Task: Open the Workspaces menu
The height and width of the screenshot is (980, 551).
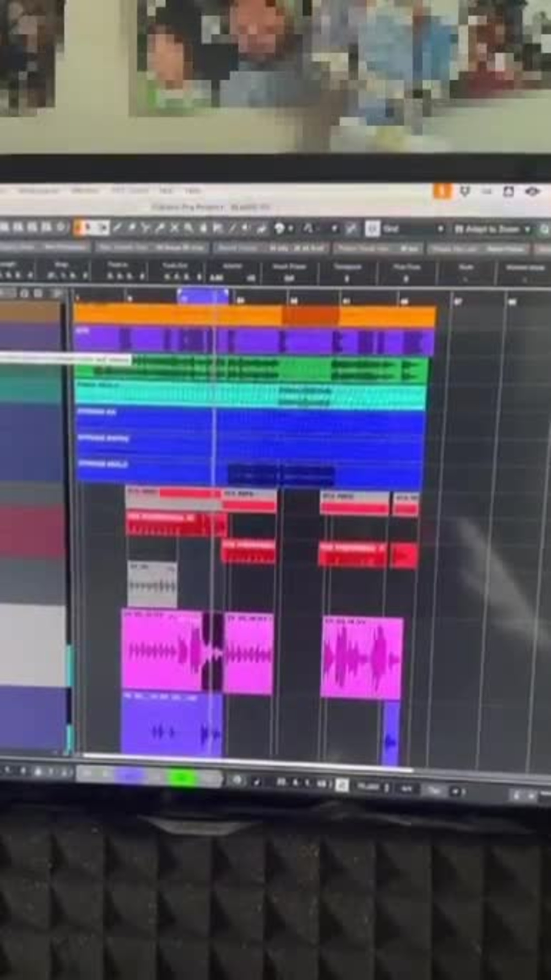Action: 37,191
